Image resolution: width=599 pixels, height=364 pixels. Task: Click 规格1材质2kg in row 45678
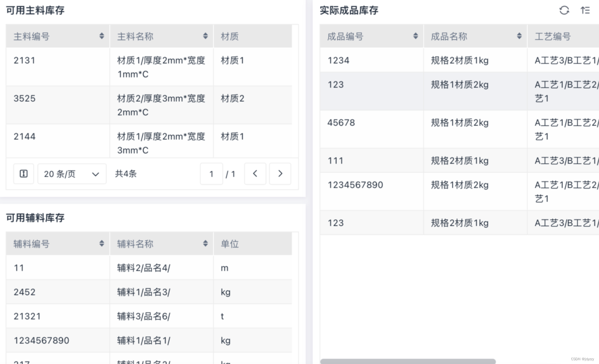[x=460, y=122]
